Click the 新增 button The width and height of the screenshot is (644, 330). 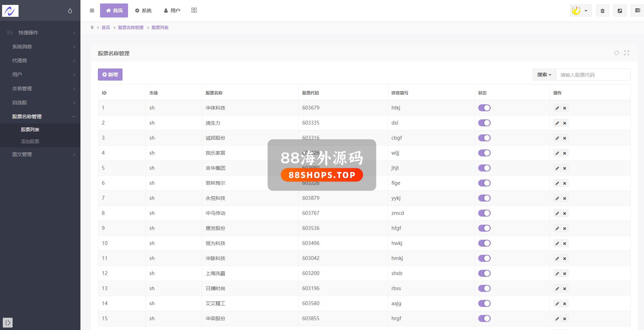point(110,75)
